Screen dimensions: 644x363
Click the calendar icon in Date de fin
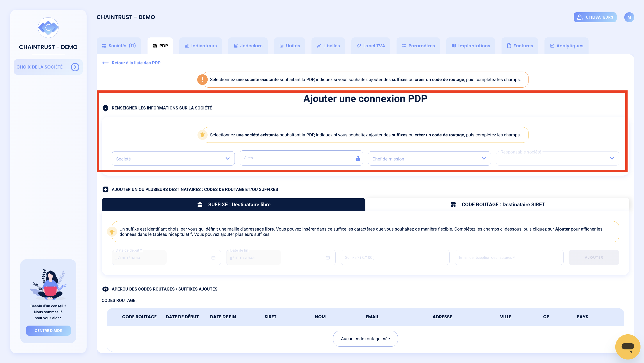click(328, 257)
